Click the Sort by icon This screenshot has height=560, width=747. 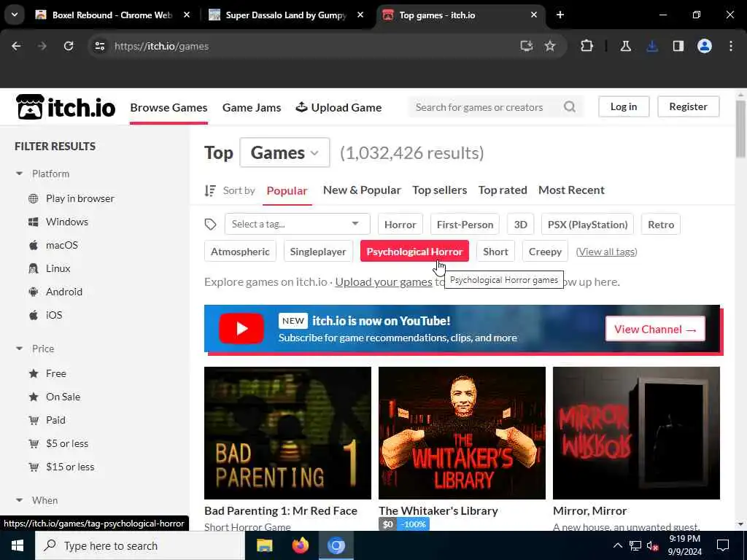tap(210, 190)
